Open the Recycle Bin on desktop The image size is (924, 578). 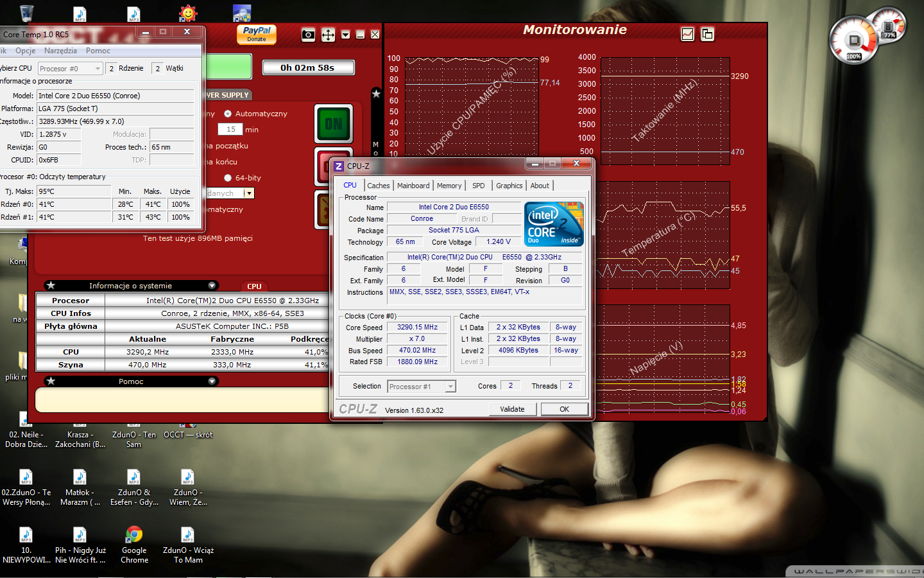pyautogui.click(x=26, y=13)
